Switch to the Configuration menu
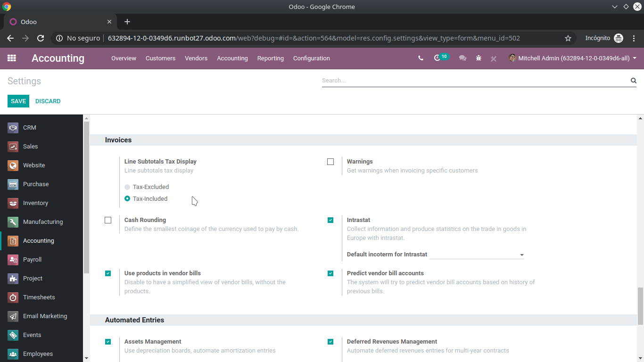This screenshot has height=362, width=644. point(311,58)
